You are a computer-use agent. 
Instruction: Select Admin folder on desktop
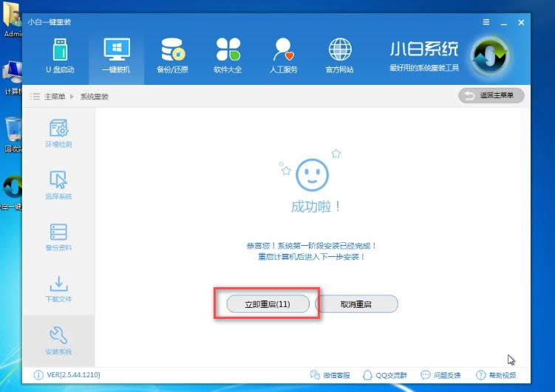point(12,19)
